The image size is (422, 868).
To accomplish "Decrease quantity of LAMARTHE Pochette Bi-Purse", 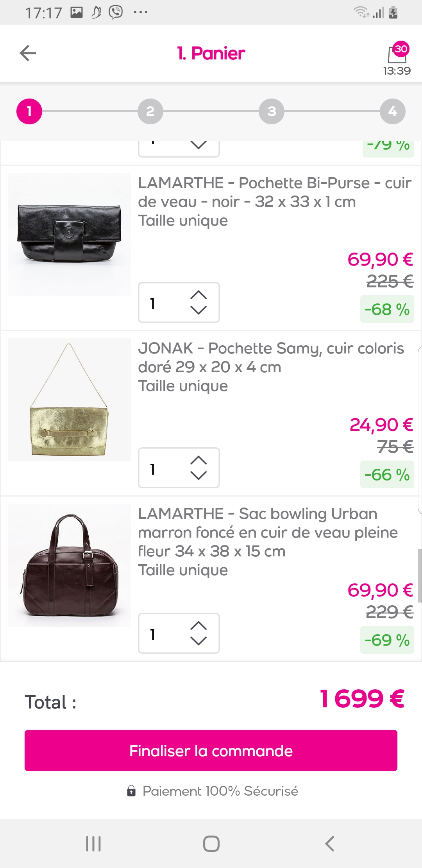I will click(198, 310).
